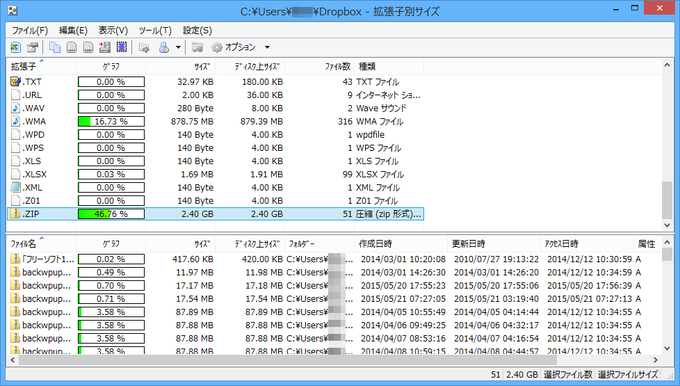Click the folder toolbar icon left of オプション
The height and width of the screenshot is (386, 680).
[x=198, y=47]
